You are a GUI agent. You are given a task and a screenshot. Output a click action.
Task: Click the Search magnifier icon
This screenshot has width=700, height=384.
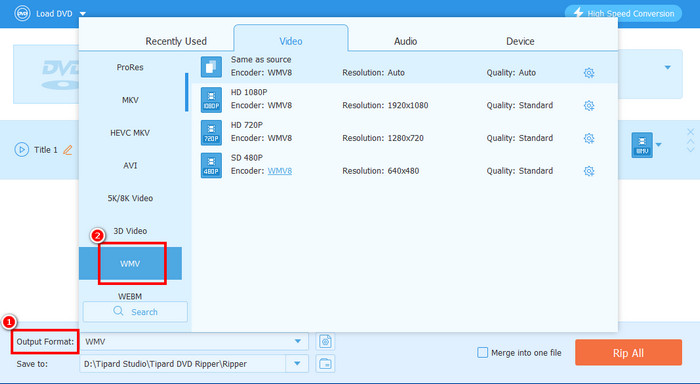tap(118, 311)
